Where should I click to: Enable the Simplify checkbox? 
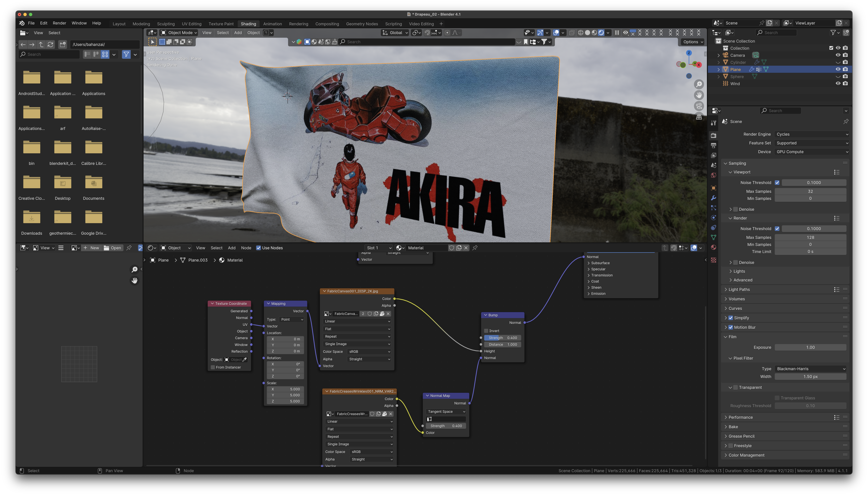[x=731, y=318]
